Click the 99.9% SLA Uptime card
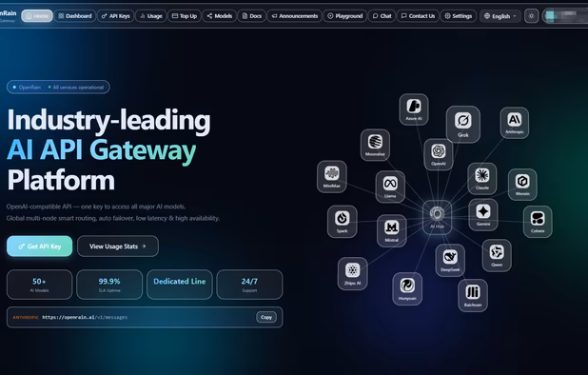Image resolution: width=588 pixels, height=375 pixels. 109,285
